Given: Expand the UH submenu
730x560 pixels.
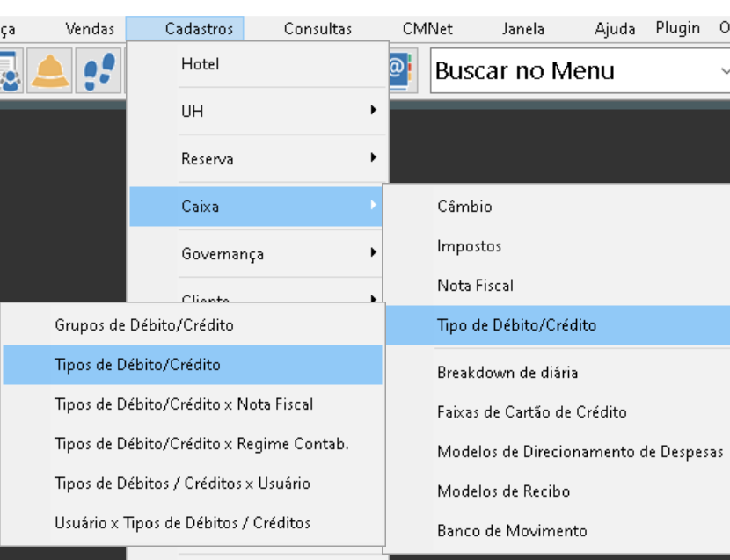Looking at the screenshot, I should coord(259,112).
